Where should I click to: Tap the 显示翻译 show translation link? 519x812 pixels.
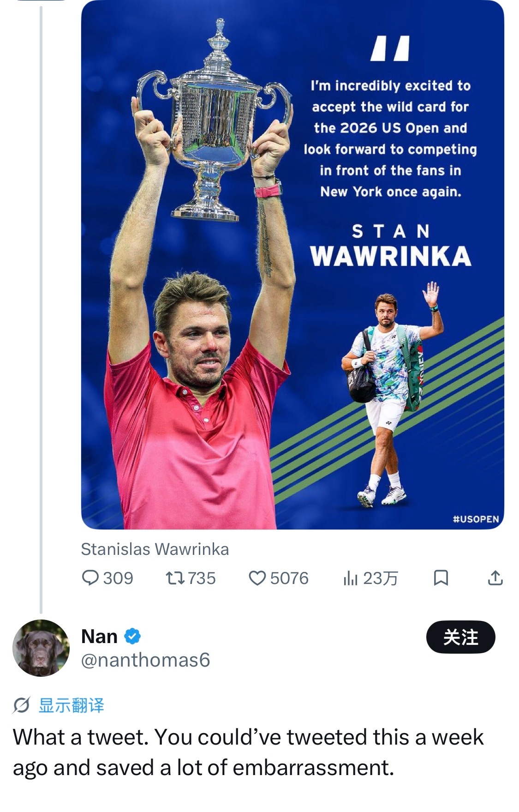click(x=71, y=705)
